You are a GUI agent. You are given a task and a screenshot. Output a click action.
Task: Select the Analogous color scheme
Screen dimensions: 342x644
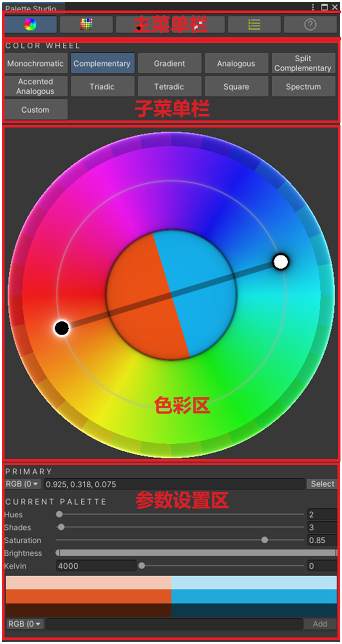[x=236, y=64]
